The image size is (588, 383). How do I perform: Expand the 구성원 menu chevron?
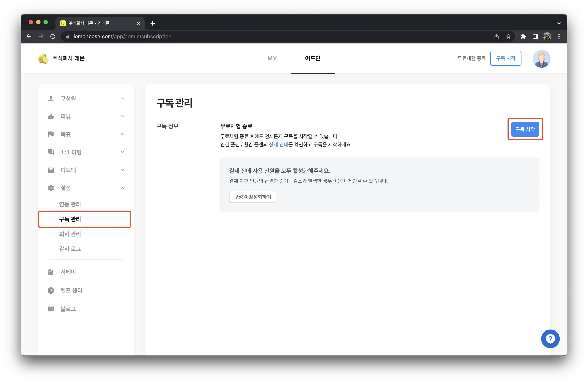tap(122, 98)
